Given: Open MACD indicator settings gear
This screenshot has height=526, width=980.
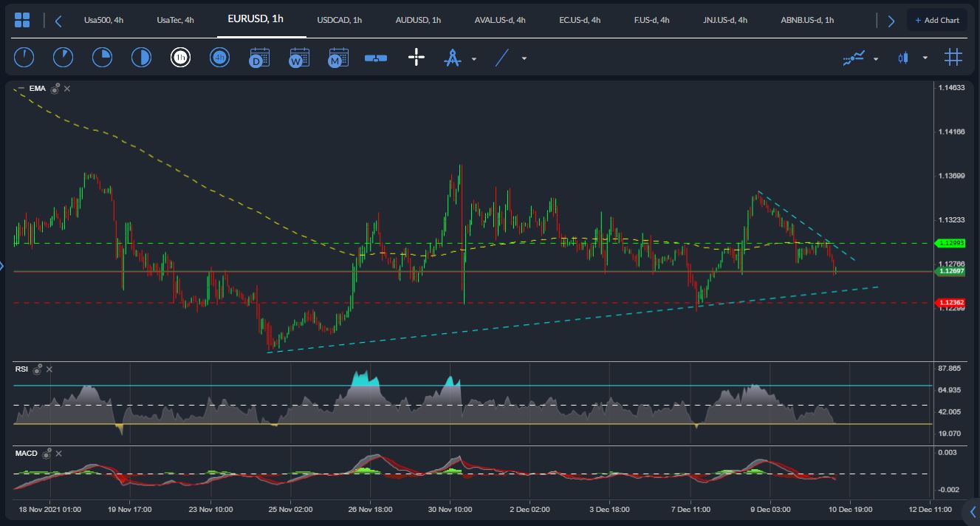Looking at the screenshot, I should 47,454.
